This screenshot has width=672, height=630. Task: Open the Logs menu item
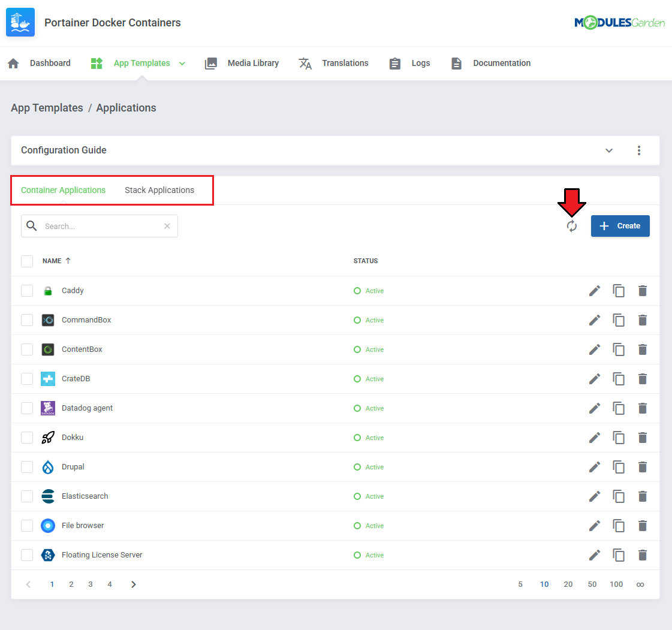tap(409, 63)
